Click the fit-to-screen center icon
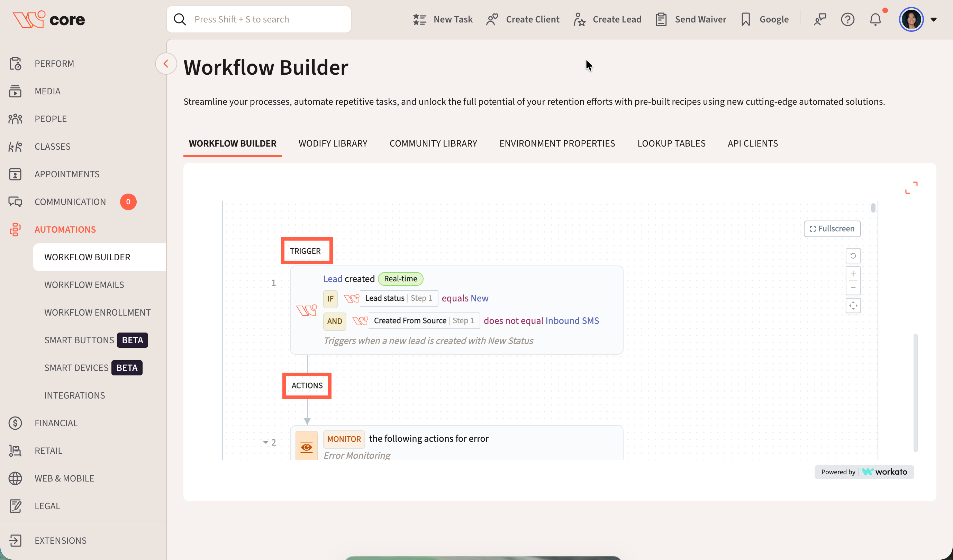The image size is (953, 560). pos(853,306)
